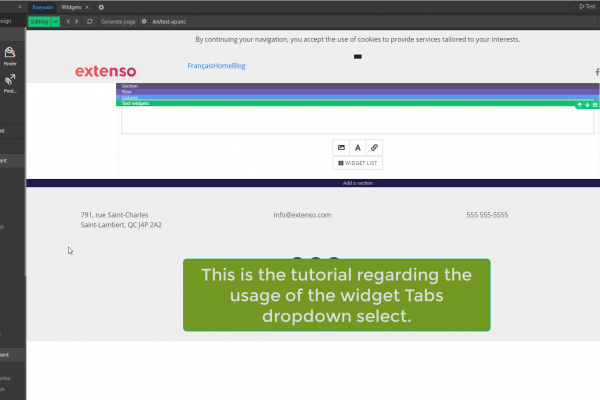
Task: Insert an image widget
Action: click(341, 147)
